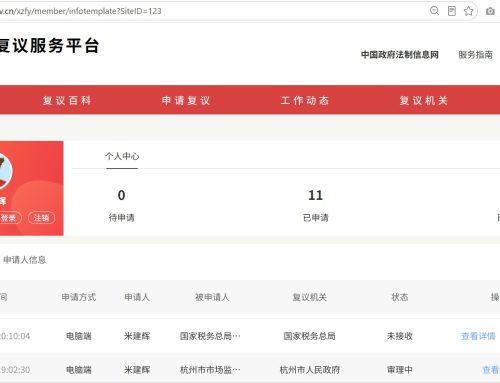
Task: Click the 已申请 count 11
Action: tap(316, 195)
